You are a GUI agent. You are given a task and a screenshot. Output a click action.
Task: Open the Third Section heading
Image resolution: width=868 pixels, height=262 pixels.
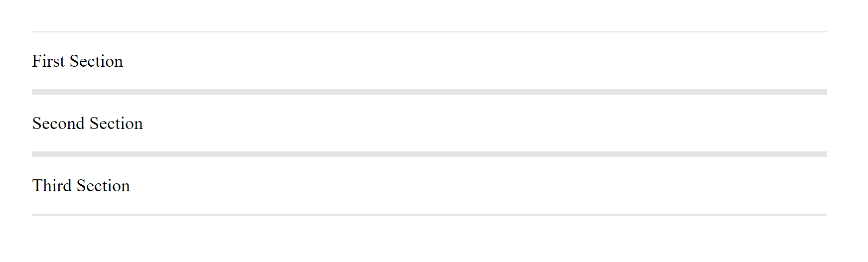(x=81, y=185)
